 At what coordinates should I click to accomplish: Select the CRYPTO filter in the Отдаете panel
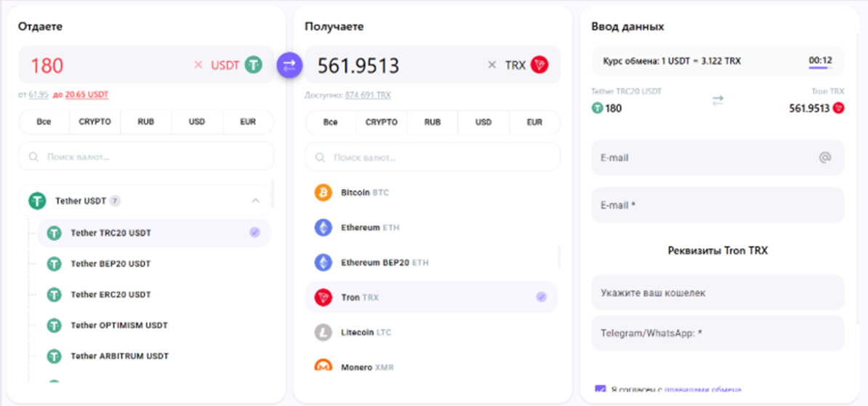(95, 122)
